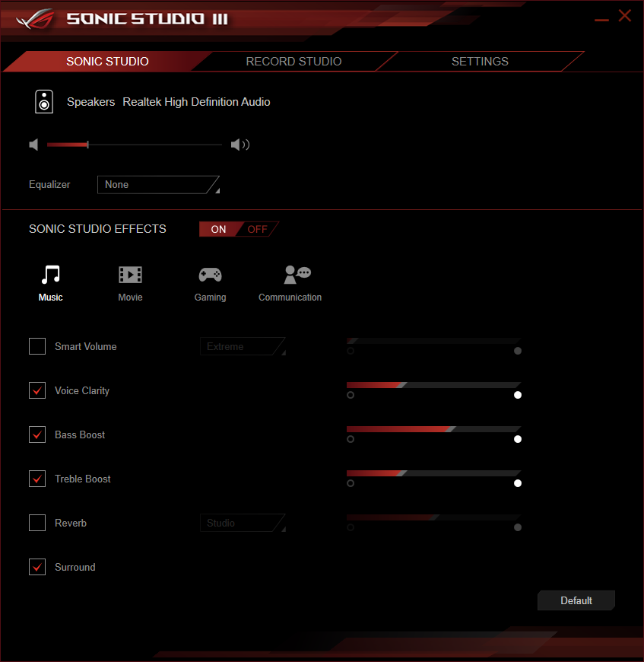Click the Surround label text

tap(75, 567)
